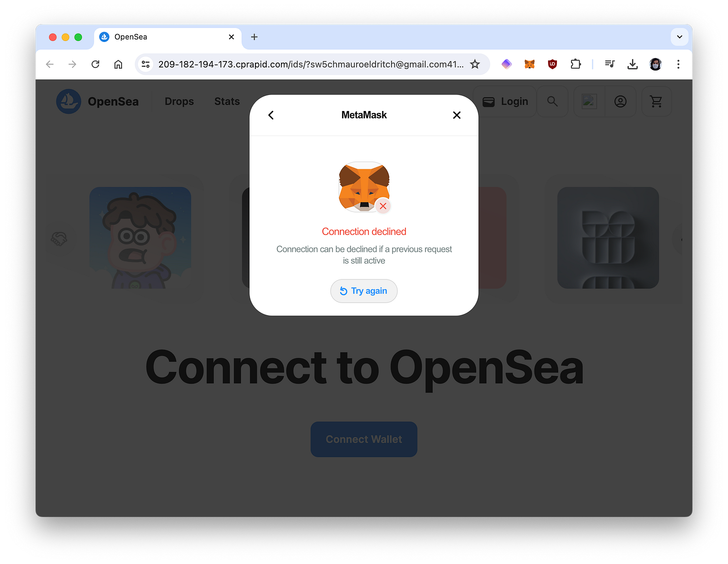
Task: Click the wallet icon inside the Login button
Action: tap(488, 102)
